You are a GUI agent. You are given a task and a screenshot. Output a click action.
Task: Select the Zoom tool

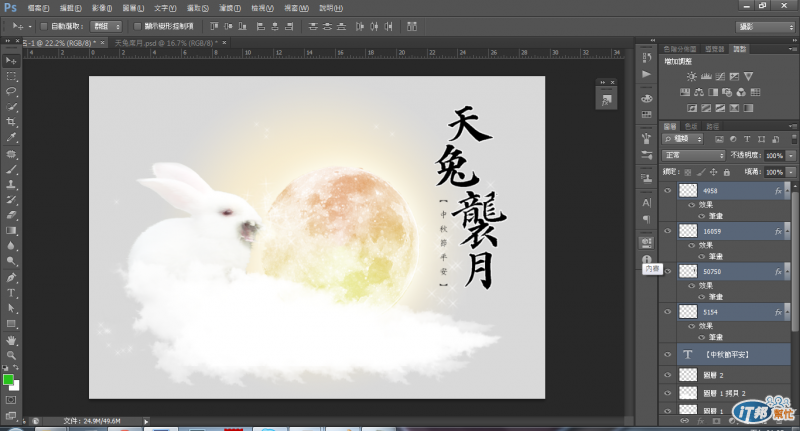click(11, 356)
